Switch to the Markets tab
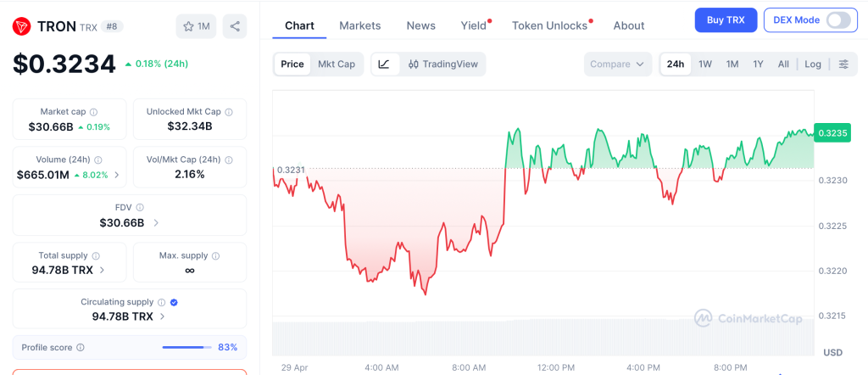The width and height of the screenshot is (868, 375). pyautogui.click(x=360, y=25)
